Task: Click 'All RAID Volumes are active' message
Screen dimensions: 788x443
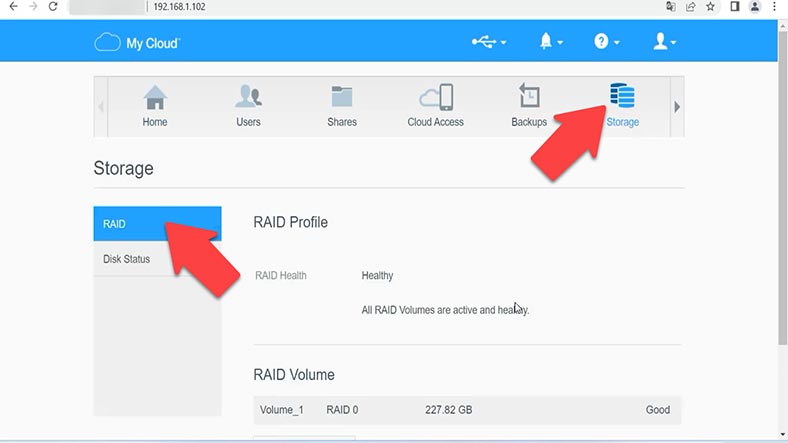Action: 445,310
